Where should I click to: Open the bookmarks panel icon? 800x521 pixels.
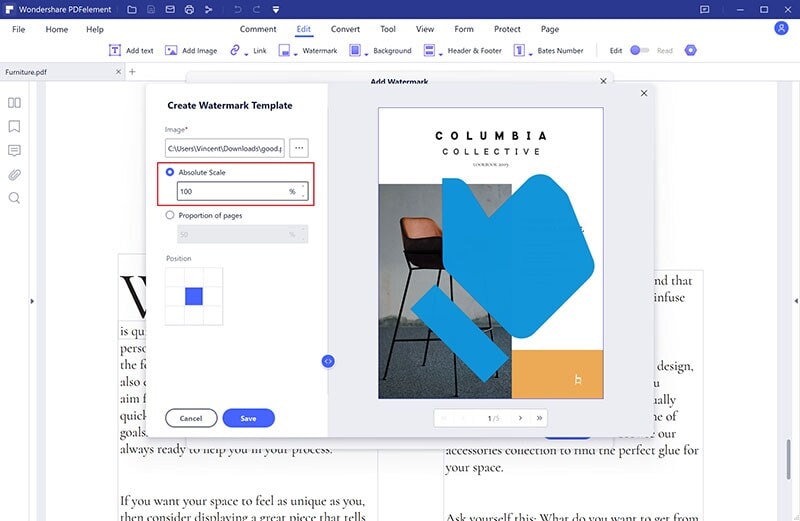(14, 126)
